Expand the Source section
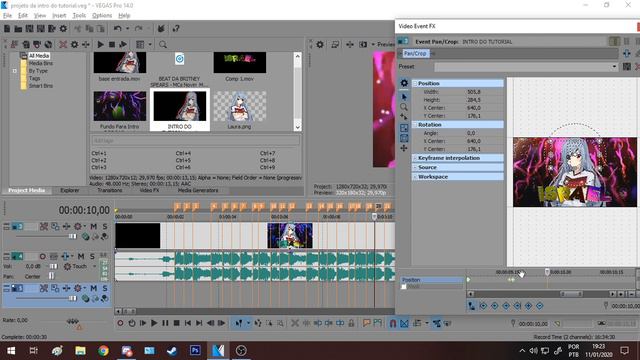The image size is (640, 360). 415,167
